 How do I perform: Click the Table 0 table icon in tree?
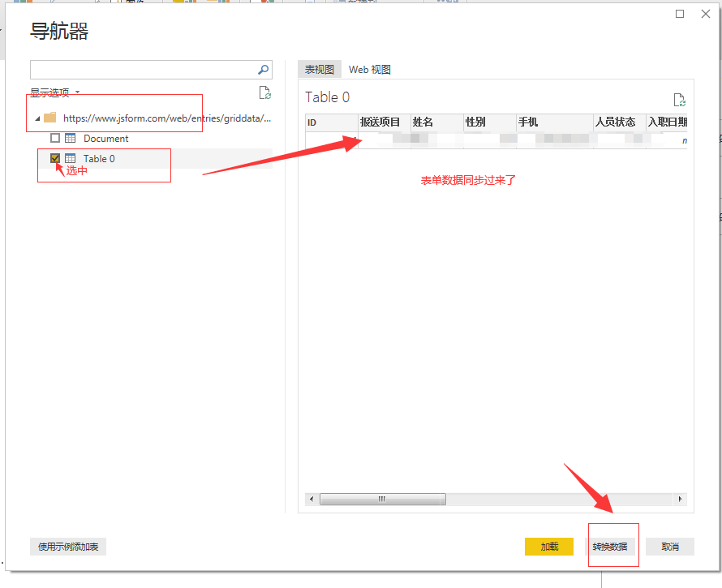point(71,159)
